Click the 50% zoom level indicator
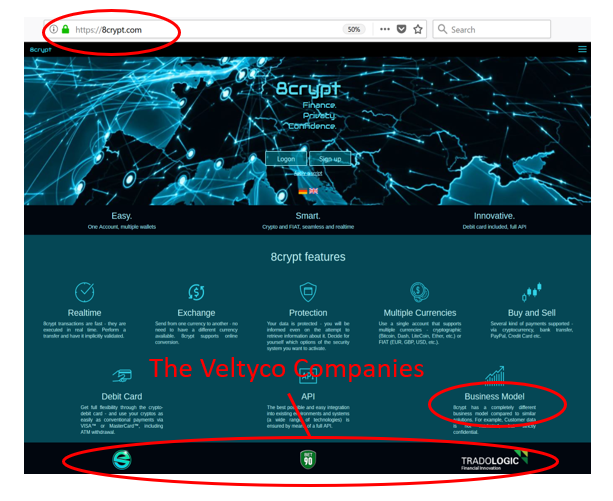Image resolution: width=613 pixels, height=501 pixels. [x=354, y=30]
